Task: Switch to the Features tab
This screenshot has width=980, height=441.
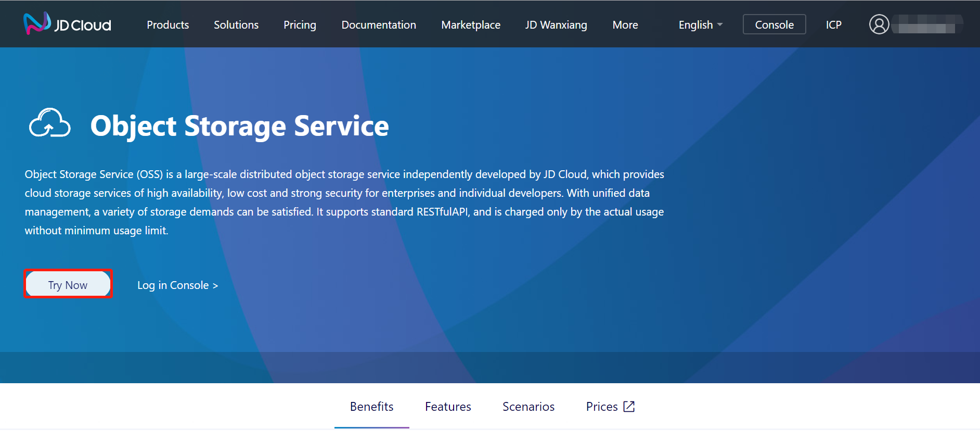Action: click(448, 407)
